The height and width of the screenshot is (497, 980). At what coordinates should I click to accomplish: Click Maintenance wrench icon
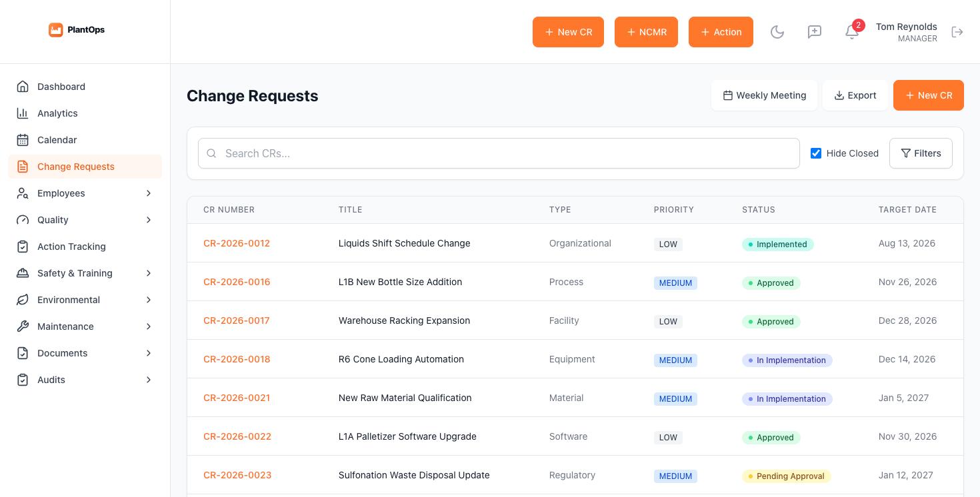[x=23, y=326]
